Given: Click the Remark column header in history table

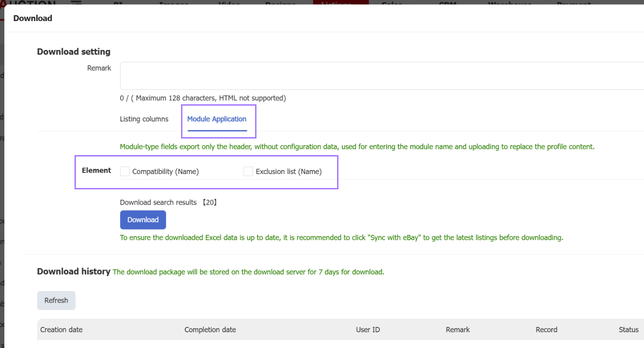Looking at the screenshot, I should [x=458, y=330].
